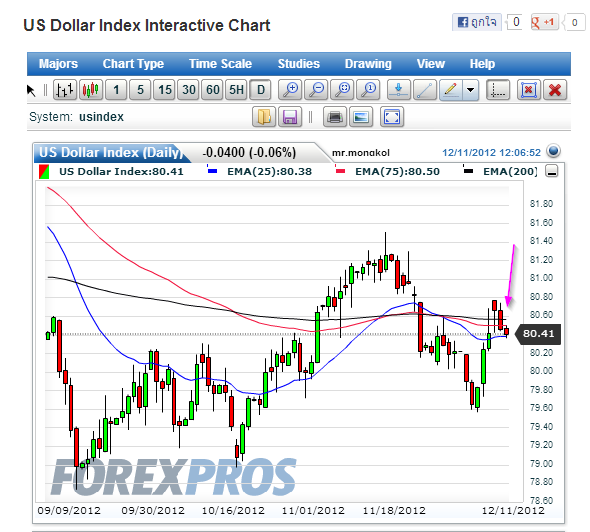Open the Studies menu
The image size is (590, 532).
tap(299, 64)
